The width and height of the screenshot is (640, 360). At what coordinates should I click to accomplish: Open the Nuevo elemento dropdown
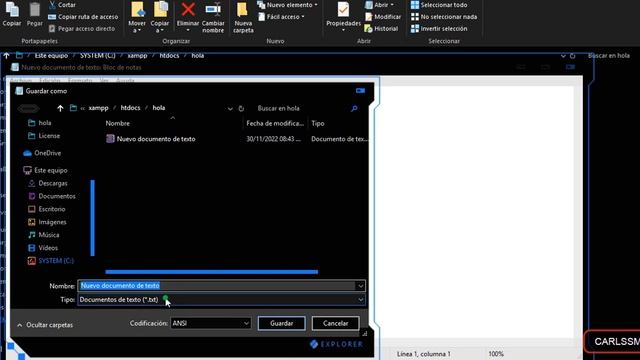pyautogui.click(x=288, y=5)
